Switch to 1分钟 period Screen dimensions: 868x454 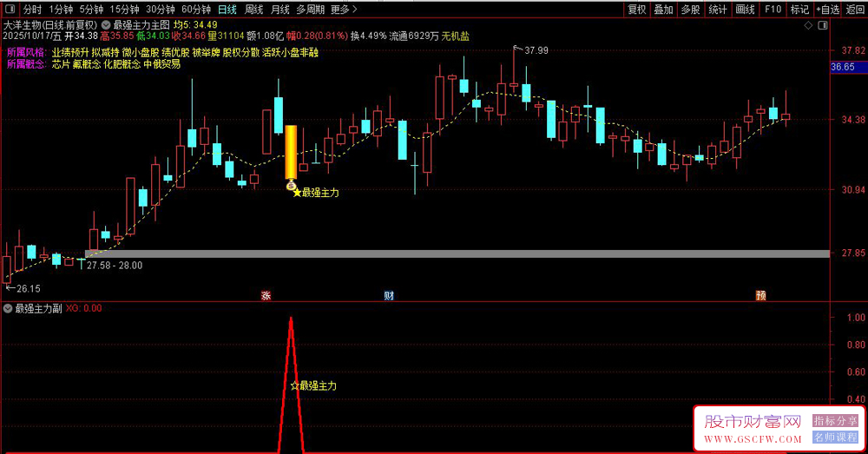point(61,9)
